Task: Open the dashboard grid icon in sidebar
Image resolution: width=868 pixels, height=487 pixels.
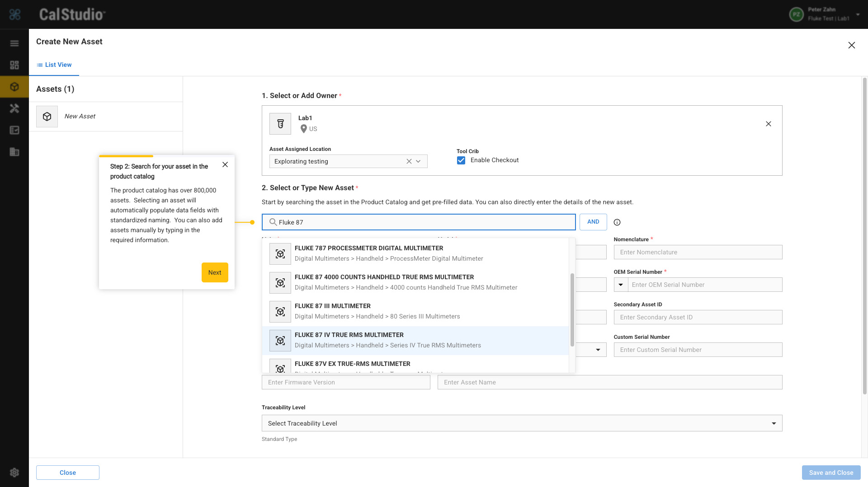Action: (x=14, y=65)
